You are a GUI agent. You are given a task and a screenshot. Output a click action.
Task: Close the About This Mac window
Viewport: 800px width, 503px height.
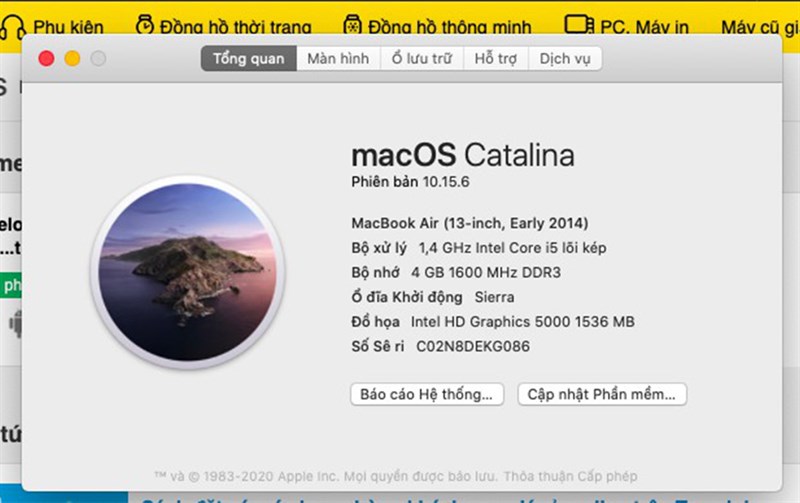(x=46, y=59)
